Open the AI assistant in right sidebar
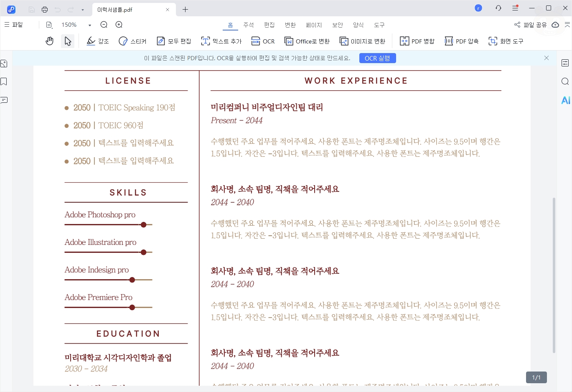The width and height of the screenshot is (572, 392). click(x=566, y=100)
